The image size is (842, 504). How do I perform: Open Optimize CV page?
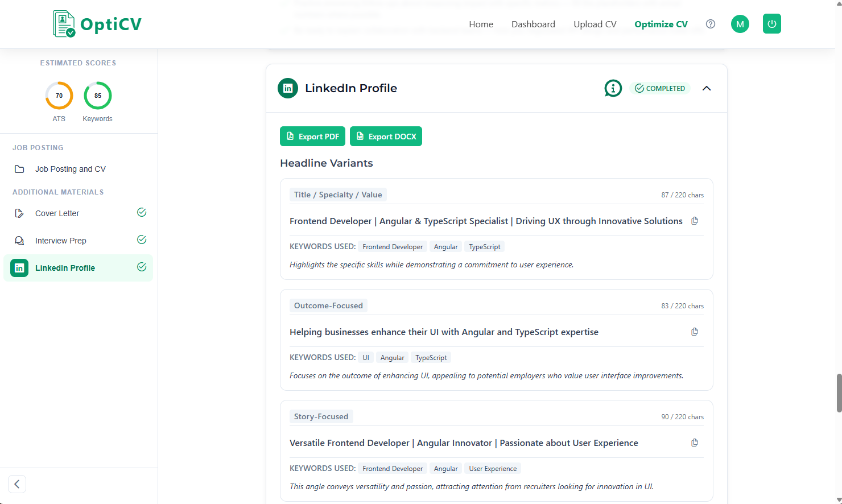tap(661, 24)
